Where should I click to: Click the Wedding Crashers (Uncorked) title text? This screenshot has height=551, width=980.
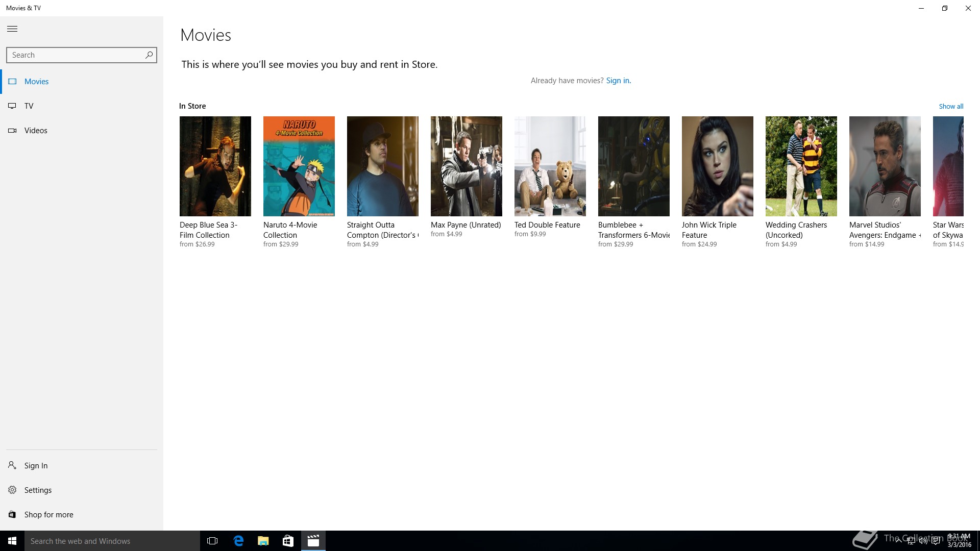pyautogui.click(x=796, y=230)
